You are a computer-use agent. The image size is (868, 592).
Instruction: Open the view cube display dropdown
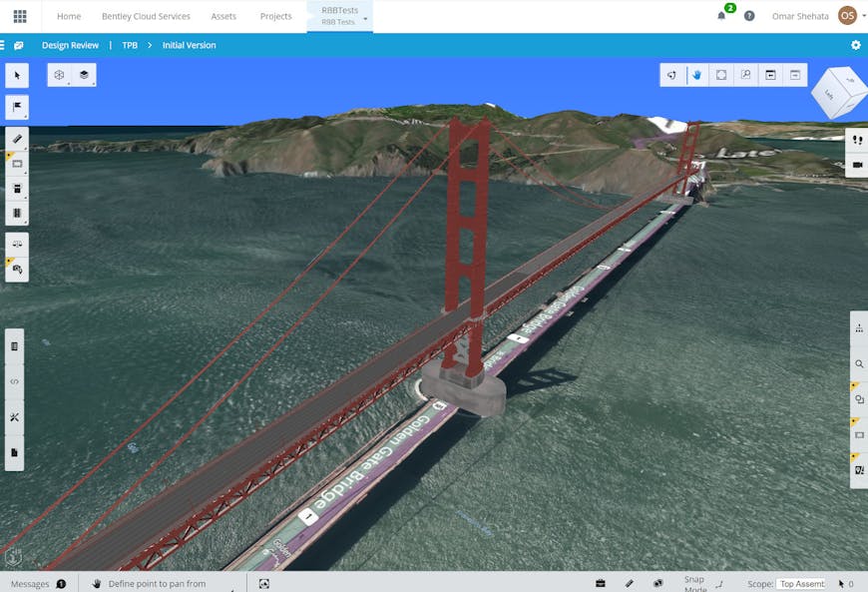coord(60,75)
